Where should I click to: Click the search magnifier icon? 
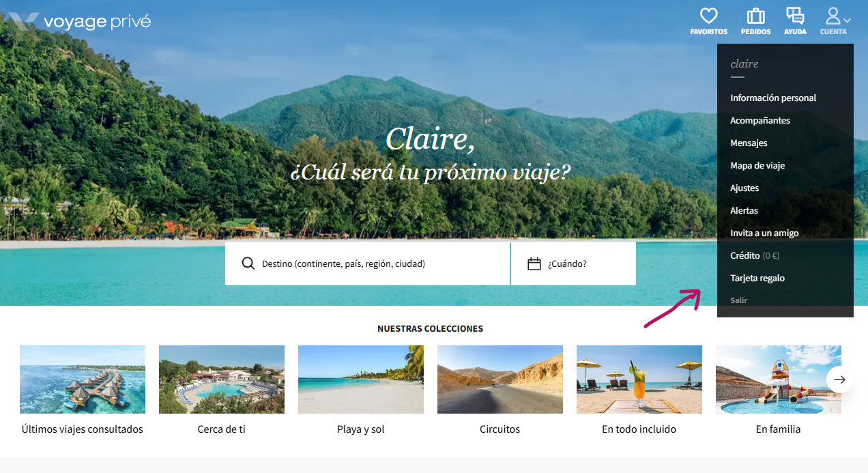click(248, 263)
